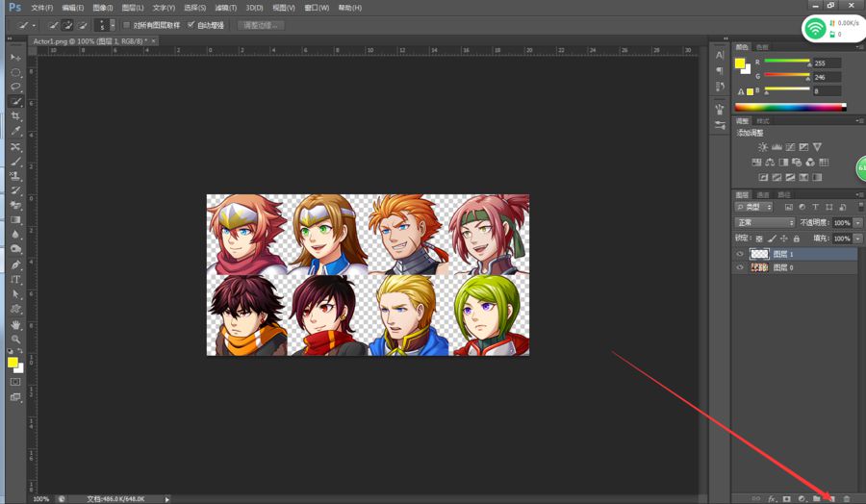Add a layer mask
The width and height of the screenshot is (866, 504).
786,498
